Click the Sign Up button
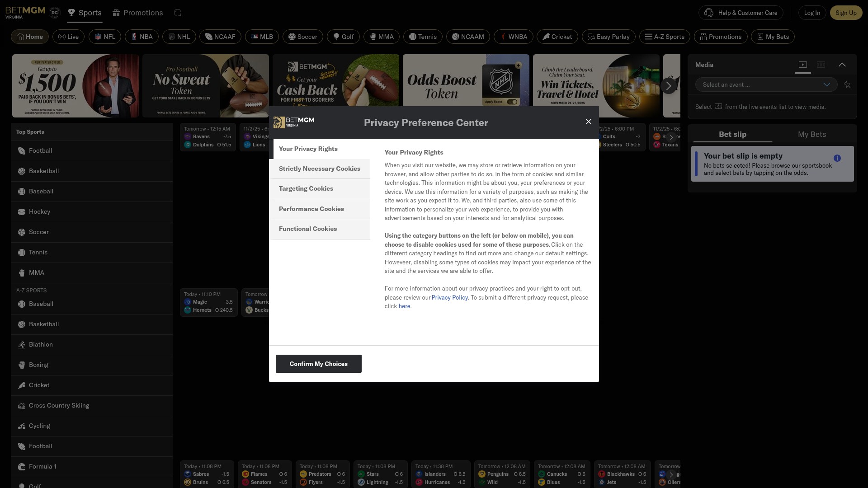Viewport: 868px width, 488px height. [x=846, y=13]
